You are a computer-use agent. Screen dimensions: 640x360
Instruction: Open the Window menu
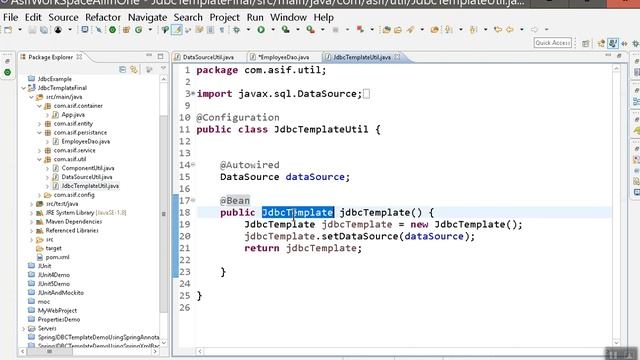click(288, 17)
